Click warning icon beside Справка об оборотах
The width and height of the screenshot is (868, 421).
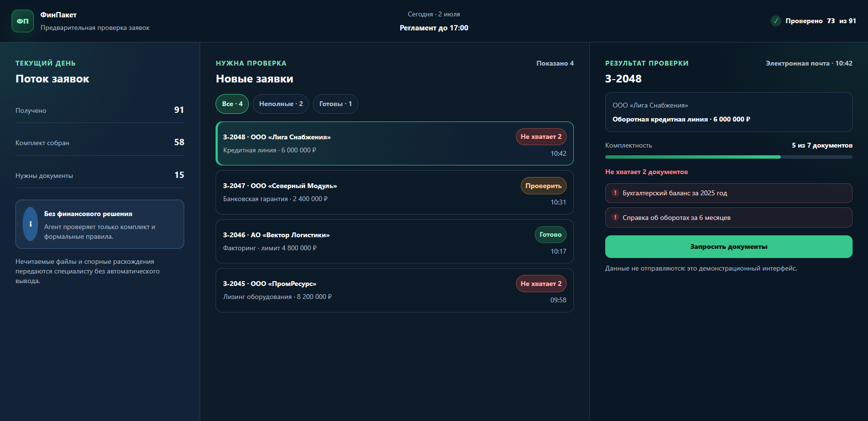615,217
